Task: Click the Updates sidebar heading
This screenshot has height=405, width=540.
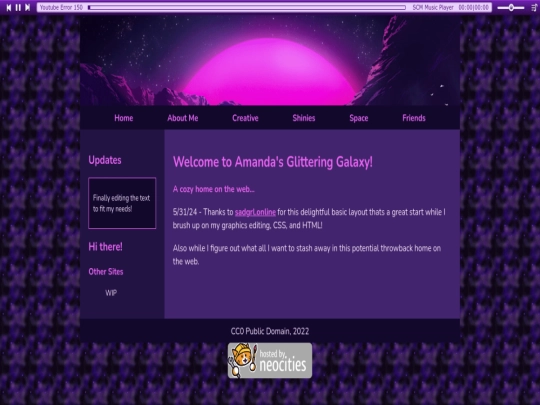Action: pos(105,160)
